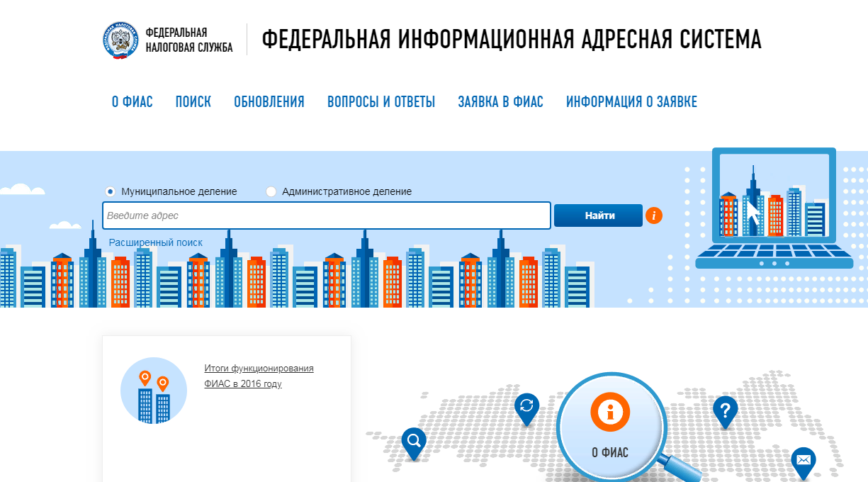This screenshot has height=482, width=868.
Task: Click the Введите адрес input field
Action: point(326,215)
